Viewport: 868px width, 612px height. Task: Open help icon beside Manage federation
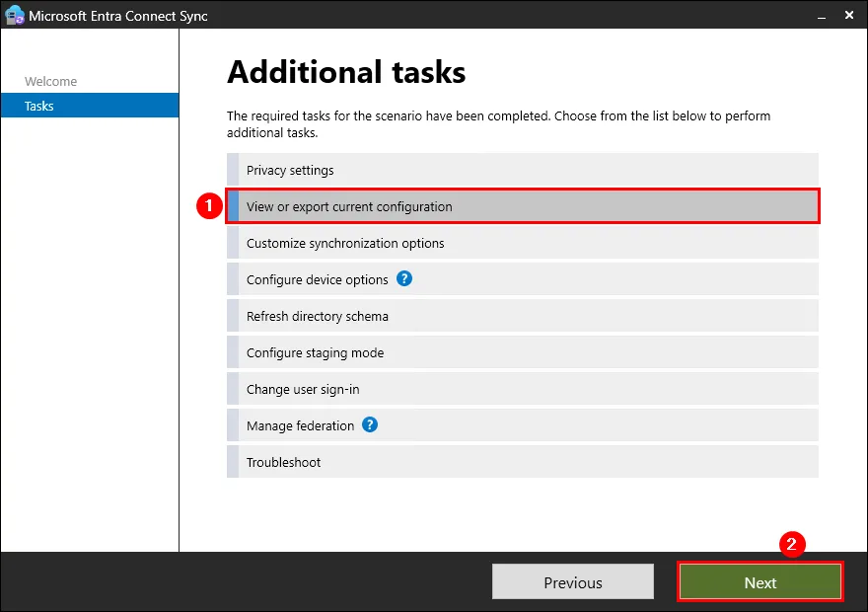click(370, 424)
